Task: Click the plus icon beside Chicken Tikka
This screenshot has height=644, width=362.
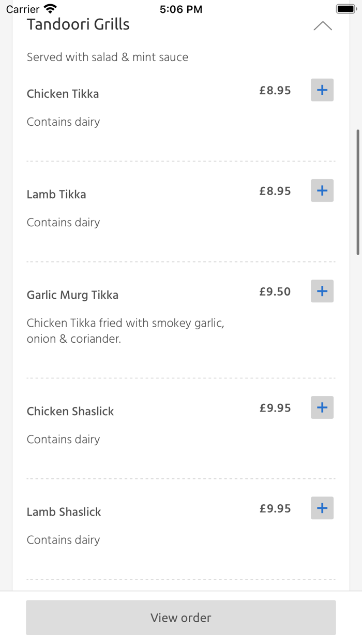Action: point(322,90)
